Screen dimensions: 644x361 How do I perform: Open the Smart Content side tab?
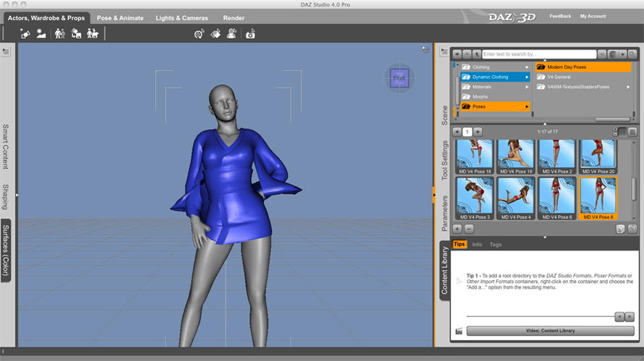tap(5, 147)
